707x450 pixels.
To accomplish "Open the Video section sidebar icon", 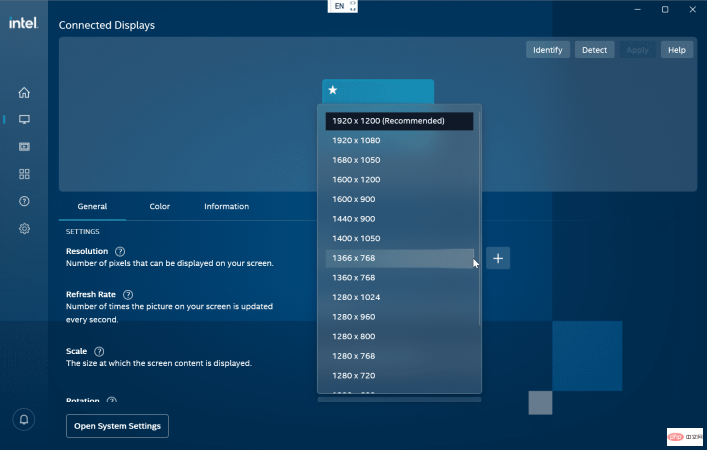I will point(24,147).
